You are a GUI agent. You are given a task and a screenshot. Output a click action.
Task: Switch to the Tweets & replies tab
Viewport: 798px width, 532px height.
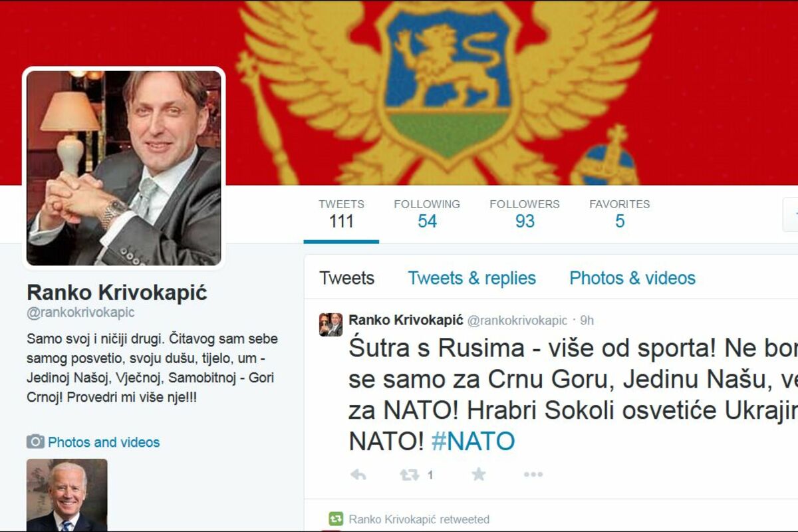tap(471, 278)
